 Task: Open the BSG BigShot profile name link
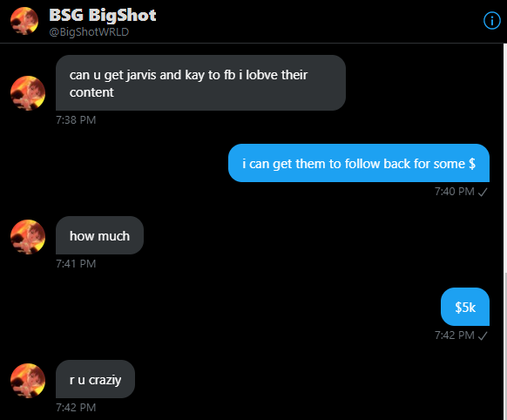103,15
